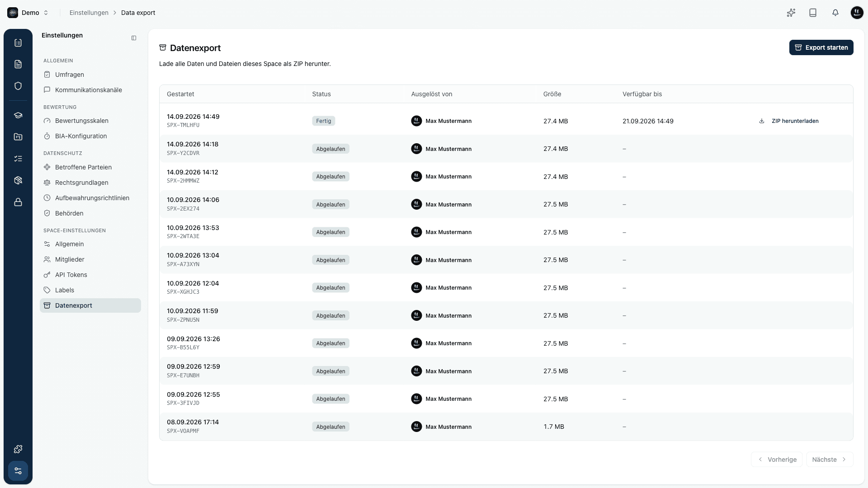Click the Export starten button
The width and height of the screenshot is (868, 488).
tap(821, 47)
